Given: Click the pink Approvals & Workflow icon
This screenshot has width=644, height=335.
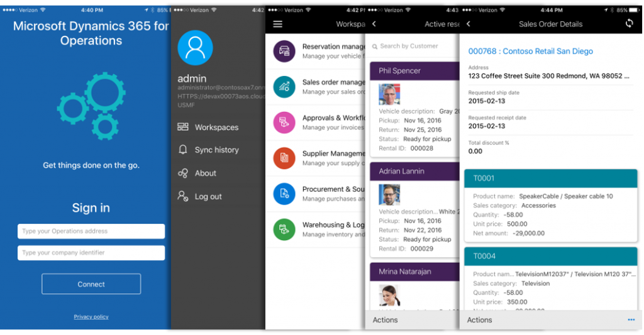Looking at the screenshot, I should coord(284,123).
